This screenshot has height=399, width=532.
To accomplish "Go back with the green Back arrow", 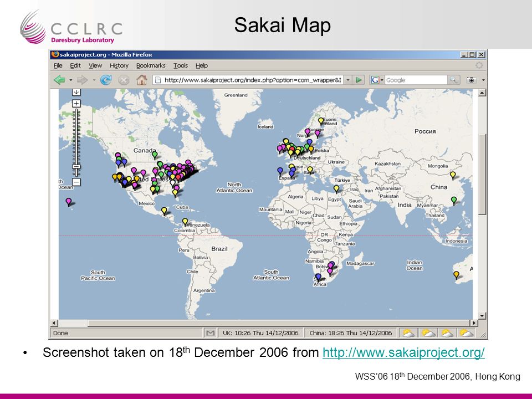I will [60, 80].
